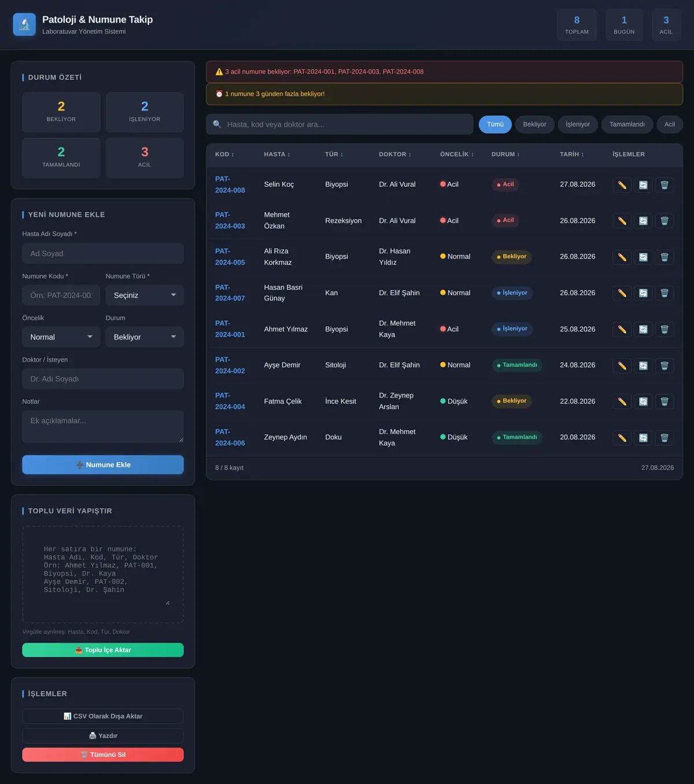Edit Zeynep Aydın's PAT-2024-006 sample
Image resolution: width=694 pixels, height=784 pixels.
tap(622, 438)
